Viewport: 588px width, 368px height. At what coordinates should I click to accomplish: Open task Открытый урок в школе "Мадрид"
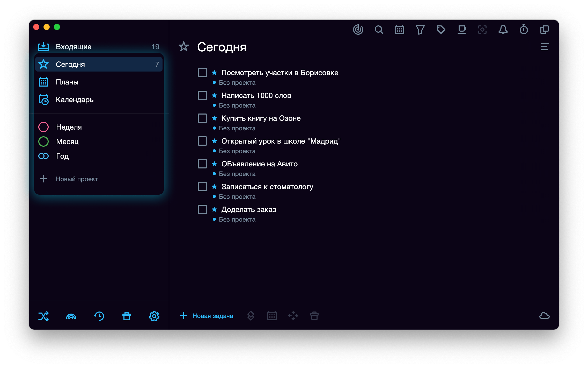[x=281, y=141]
